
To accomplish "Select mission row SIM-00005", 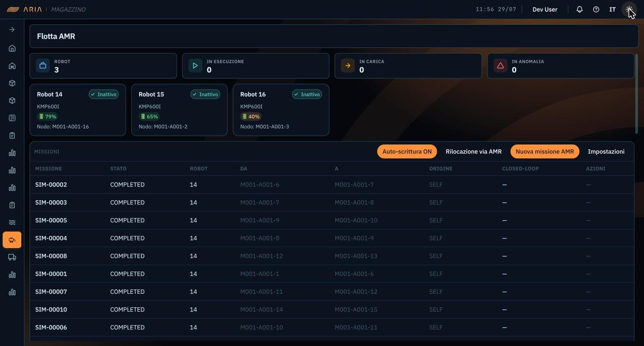I will pos(332,220).
